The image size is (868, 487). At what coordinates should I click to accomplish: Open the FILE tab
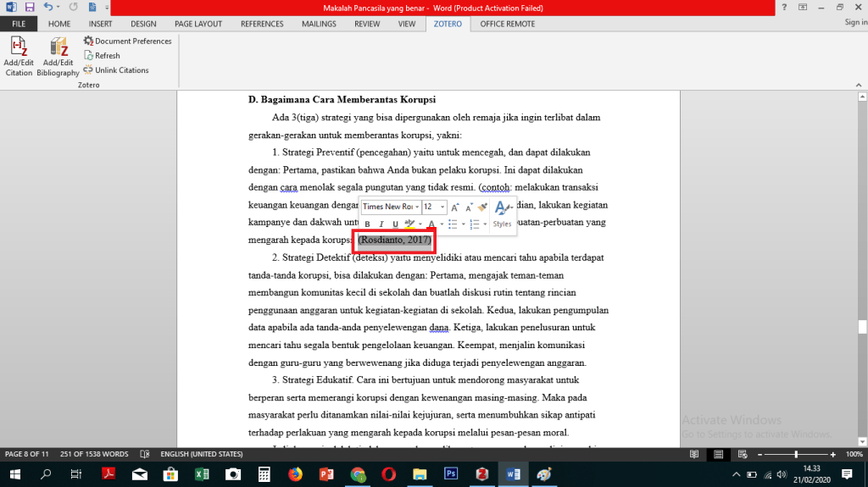coord(18,24)
